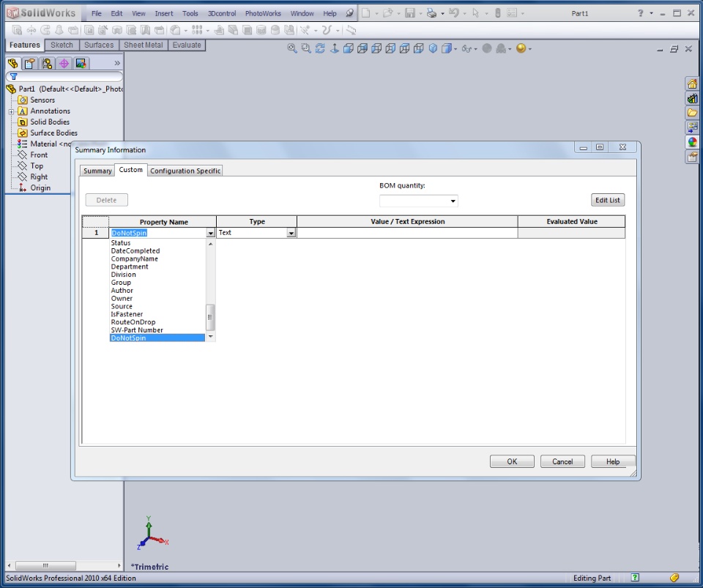Click the yellow tag icon in status bar
This screenshot has height=588, width=703.
674,578
